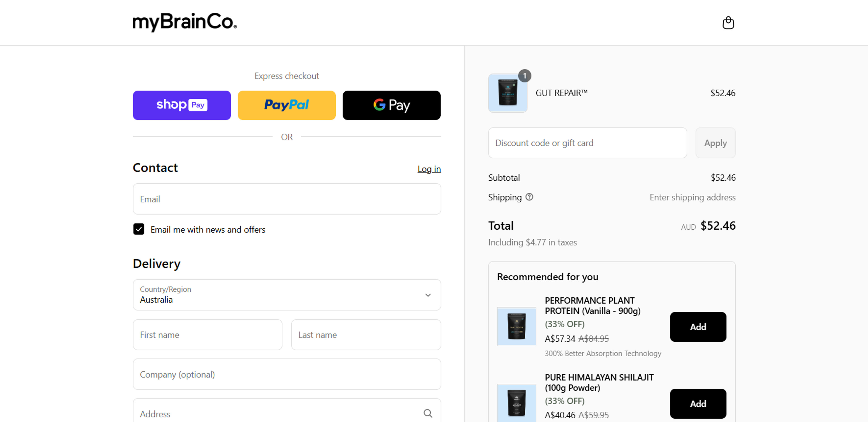This screenshot has width=868, height=422.
Task: Click the Last name field
Action: pos(366,335)
